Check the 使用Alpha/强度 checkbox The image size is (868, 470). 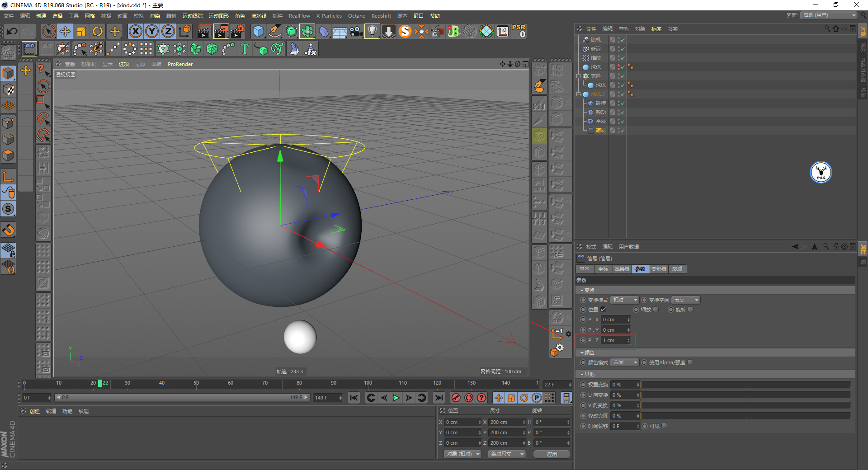(x=690, y=362)
